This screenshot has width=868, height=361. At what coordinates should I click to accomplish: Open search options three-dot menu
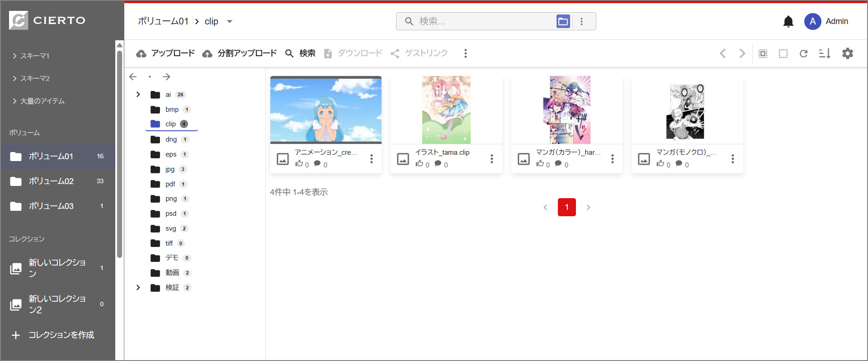point(581,21)
